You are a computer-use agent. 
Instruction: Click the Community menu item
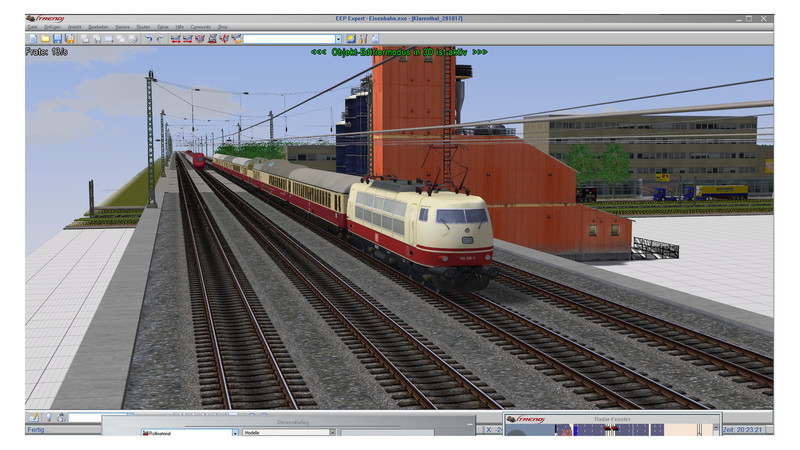point(203,27)
